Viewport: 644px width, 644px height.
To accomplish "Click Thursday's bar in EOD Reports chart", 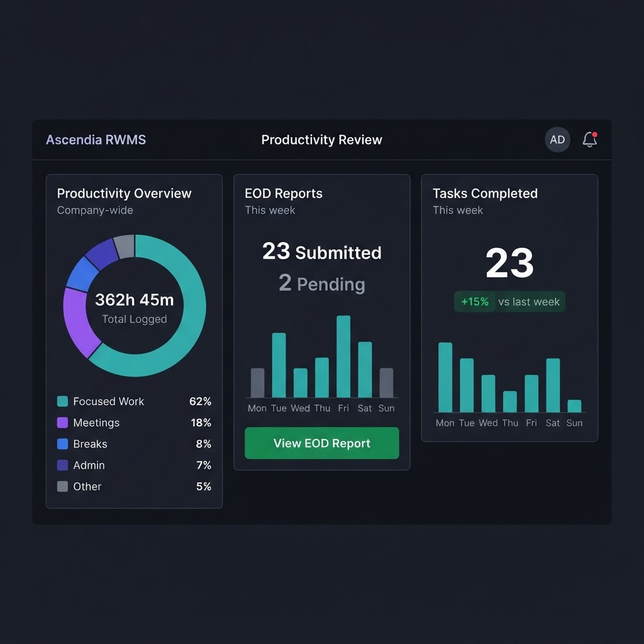I will [x=321, y=377].
